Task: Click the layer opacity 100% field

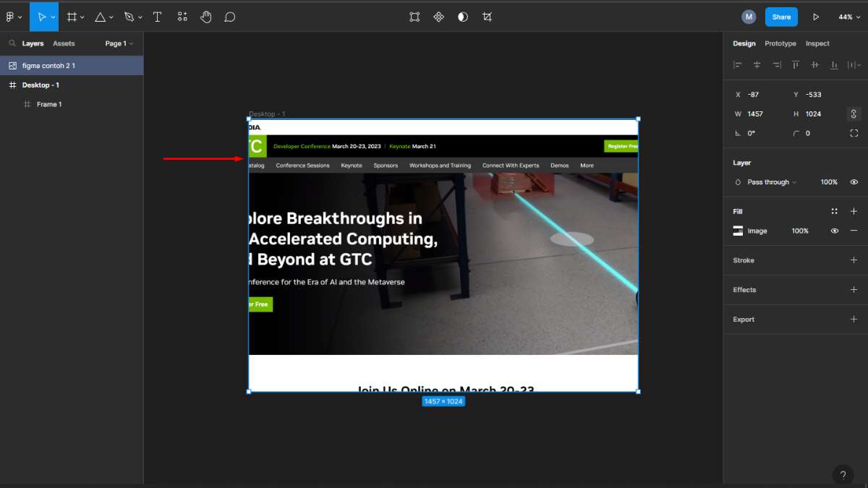Action: pos(829,182)
